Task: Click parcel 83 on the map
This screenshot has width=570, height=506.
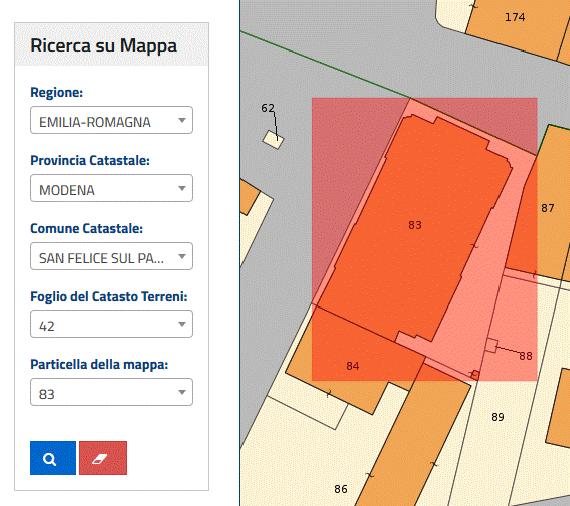Action: pyautogui.click(x=414, y=225)
